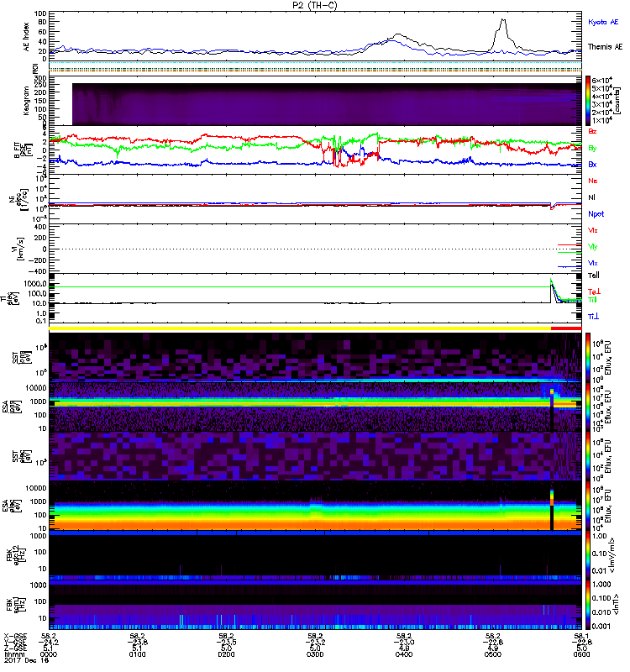Select the 0500 time tick label
630x672 pixels.
493,654
